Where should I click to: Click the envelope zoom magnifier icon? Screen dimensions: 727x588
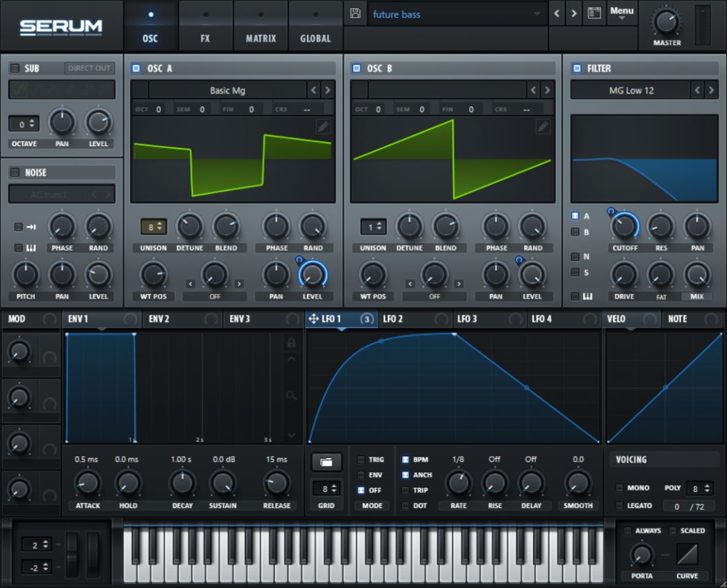(x=291, y=395)
